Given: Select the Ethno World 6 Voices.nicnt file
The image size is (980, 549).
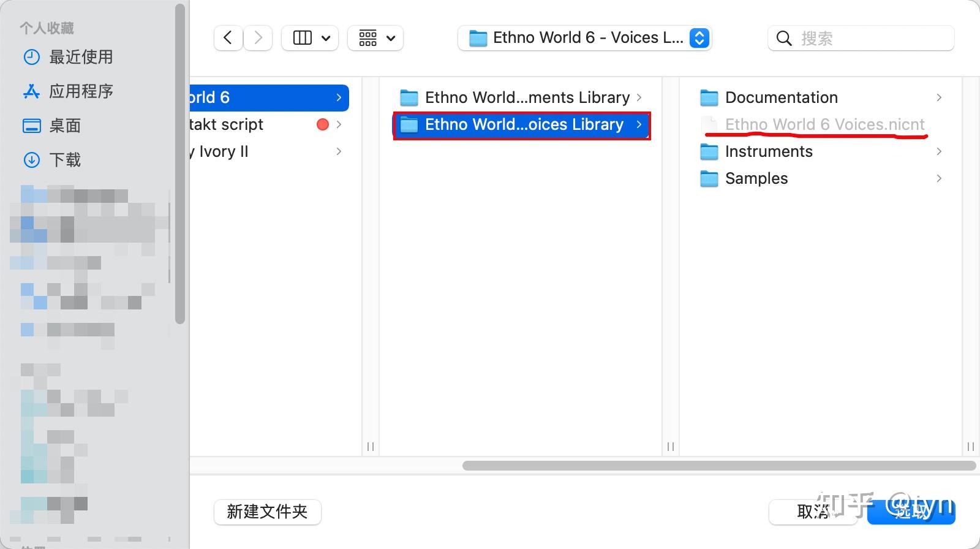Looking at the screenshot, I should (821, 124).
